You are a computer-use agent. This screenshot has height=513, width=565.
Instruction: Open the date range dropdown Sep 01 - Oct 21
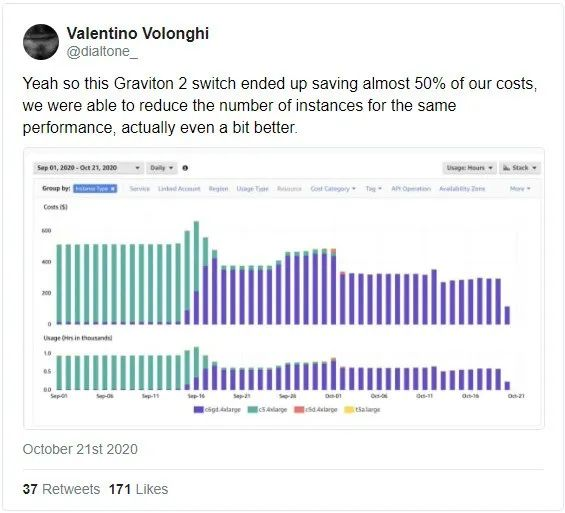89,168
